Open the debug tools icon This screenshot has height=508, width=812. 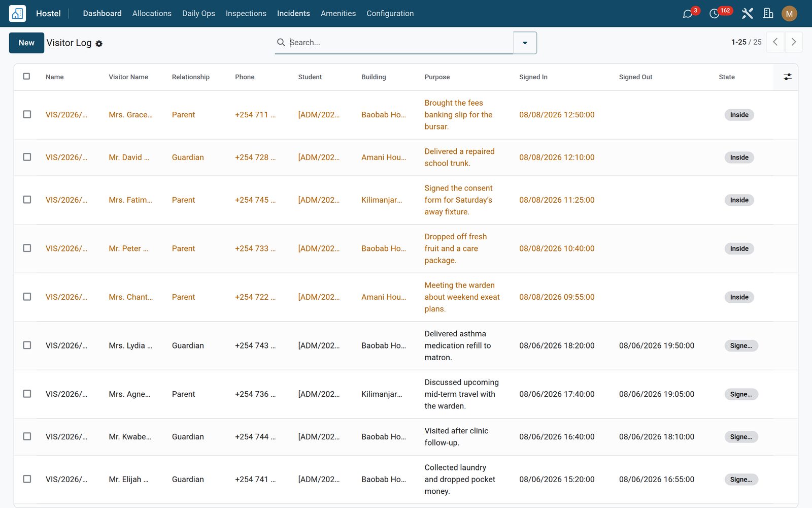(x=747, y=14)
